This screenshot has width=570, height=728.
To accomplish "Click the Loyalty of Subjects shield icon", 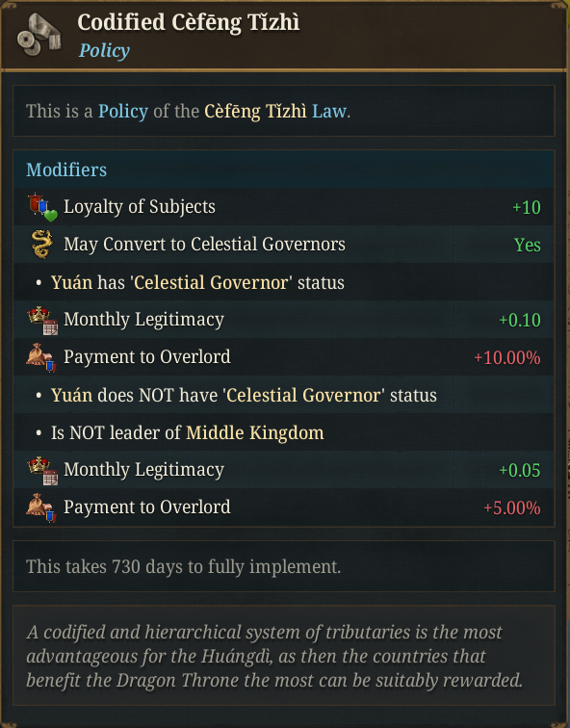I will coord(42,208).
